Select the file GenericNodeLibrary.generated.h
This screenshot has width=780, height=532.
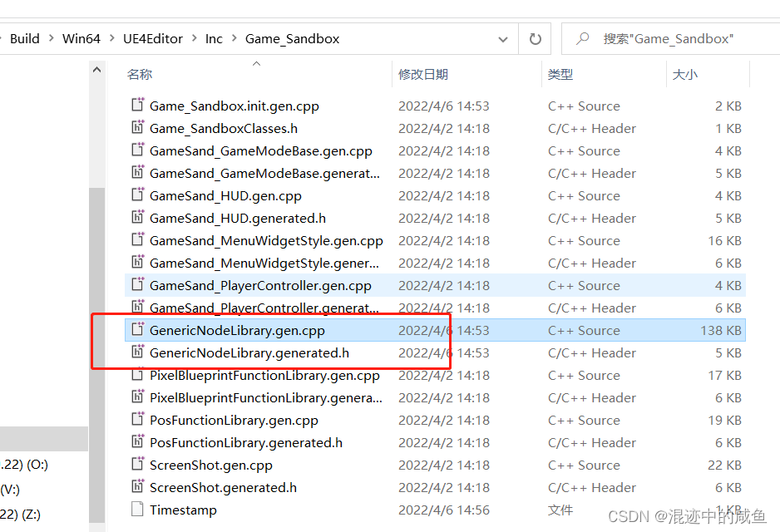[x=249, y=352]
